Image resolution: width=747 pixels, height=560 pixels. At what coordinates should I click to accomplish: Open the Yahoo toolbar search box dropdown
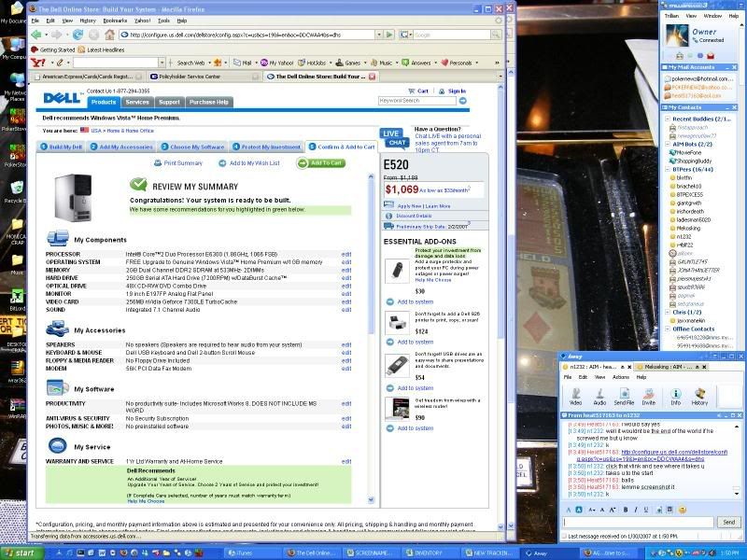162,63
